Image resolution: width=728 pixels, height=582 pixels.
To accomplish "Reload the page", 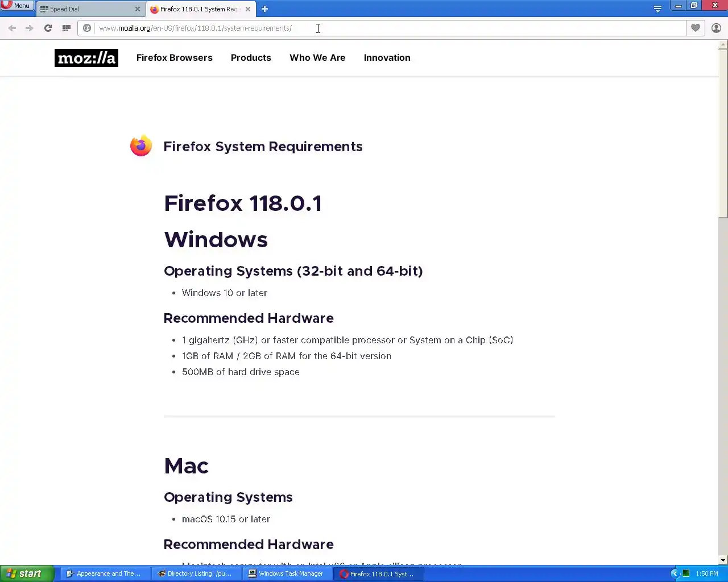I will 48,28.
